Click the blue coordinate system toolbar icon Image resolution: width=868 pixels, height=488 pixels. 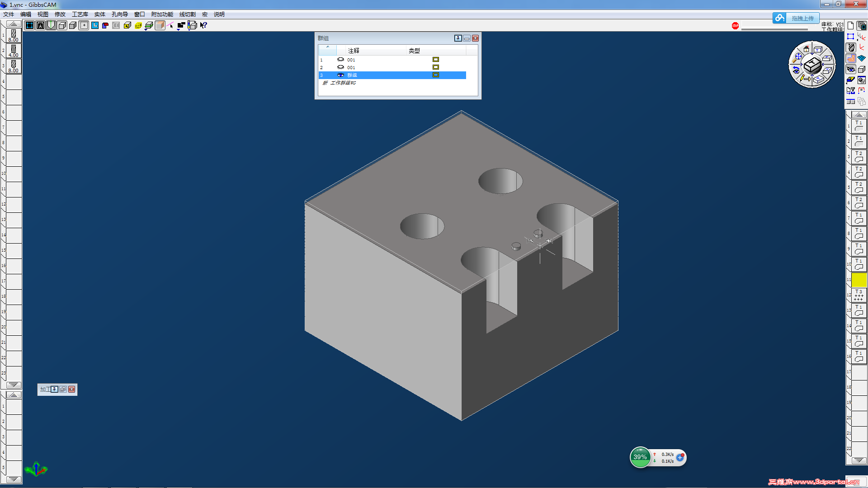click(95, 26)
